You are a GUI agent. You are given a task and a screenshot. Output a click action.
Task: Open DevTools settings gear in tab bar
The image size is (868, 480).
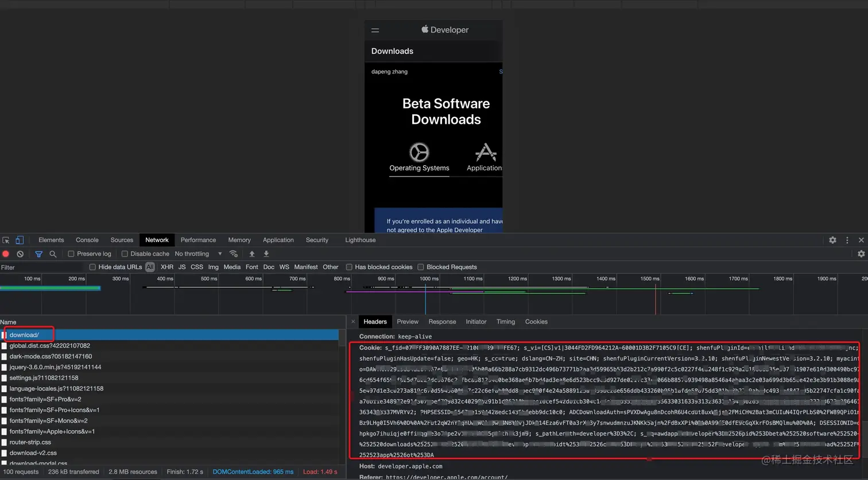coord(832,240)
